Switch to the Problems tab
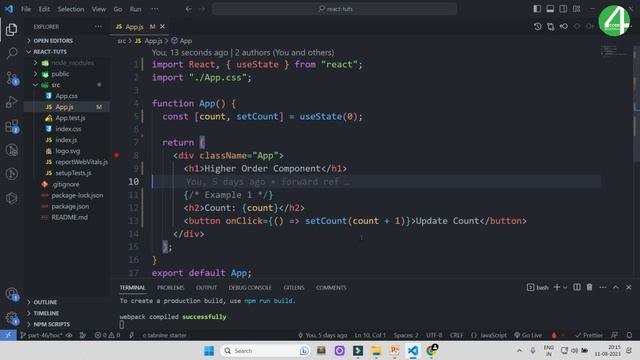Image resolution: width=640 pixels, height=360 pixels. coord(171,287)
